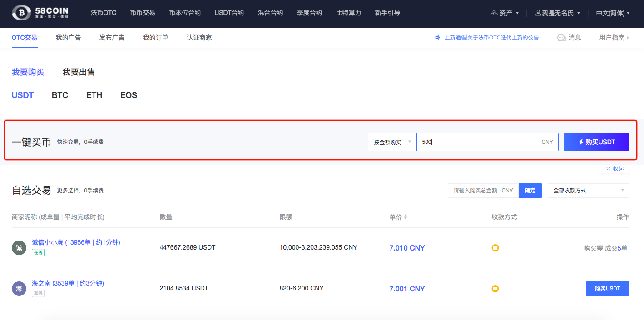Click the 购买USDT quick-buy button
Image resolution: width=644 pixels, height=320 pixels.
coord(596,142)
